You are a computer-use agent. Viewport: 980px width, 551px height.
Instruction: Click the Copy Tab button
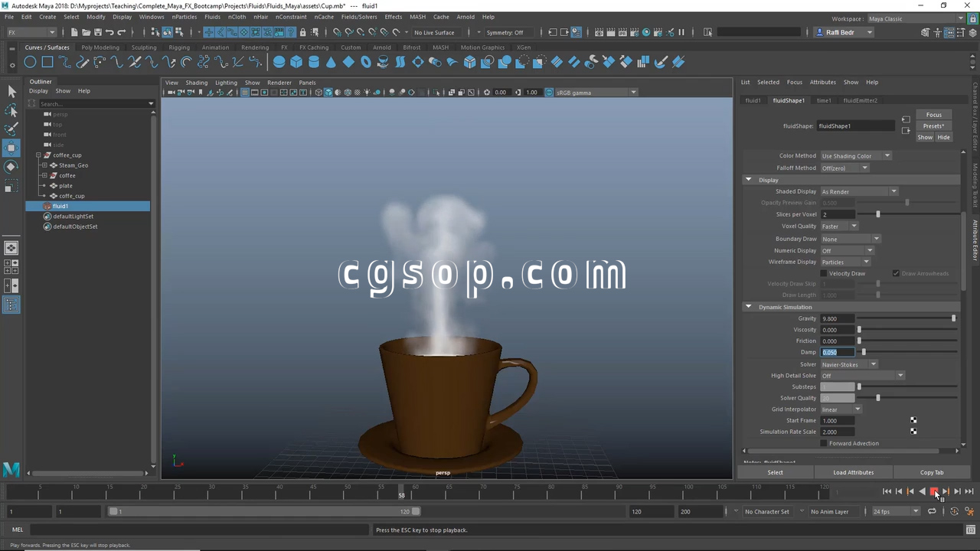(931, 472)
